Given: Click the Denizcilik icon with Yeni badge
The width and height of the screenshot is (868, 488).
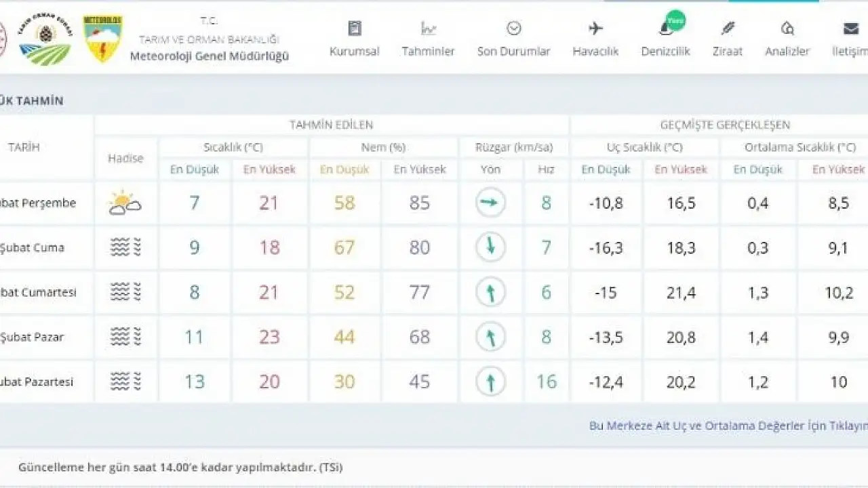Looking at the screenshot, I should click(667, 27).
